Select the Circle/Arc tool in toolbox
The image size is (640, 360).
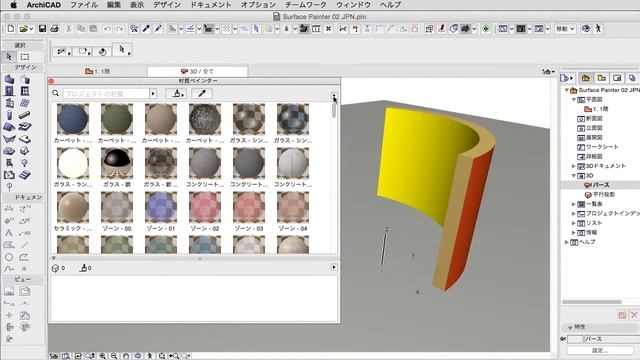pyautogui.click(x=9, y=257)
